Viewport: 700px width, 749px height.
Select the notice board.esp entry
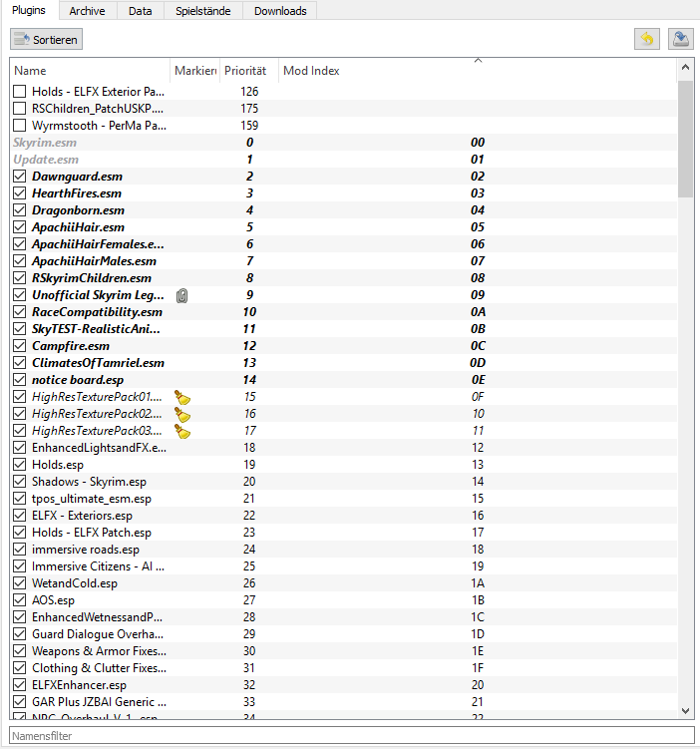click(x=343, y=380)
